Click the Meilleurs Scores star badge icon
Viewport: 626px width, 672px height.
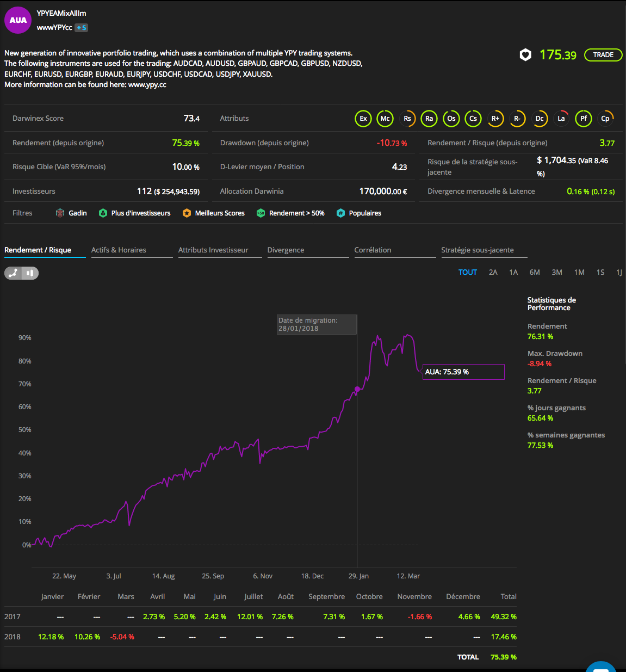[187, 213]
